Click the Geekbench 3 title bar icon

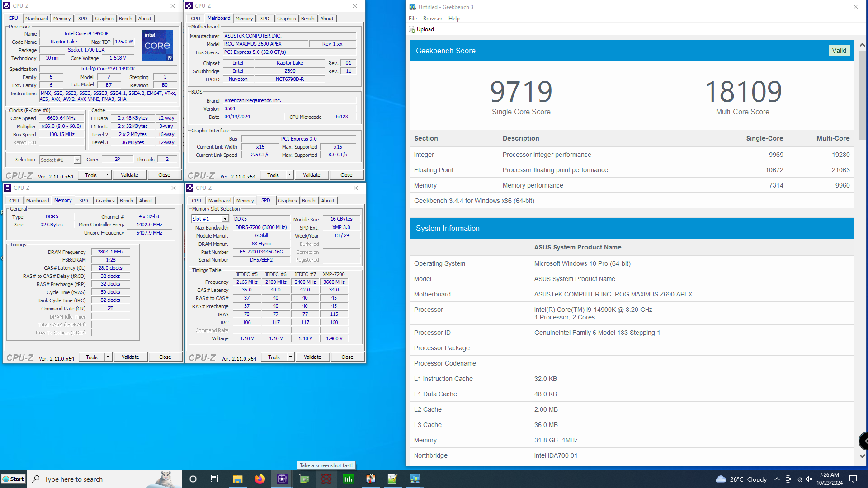(x=413, y=7)
